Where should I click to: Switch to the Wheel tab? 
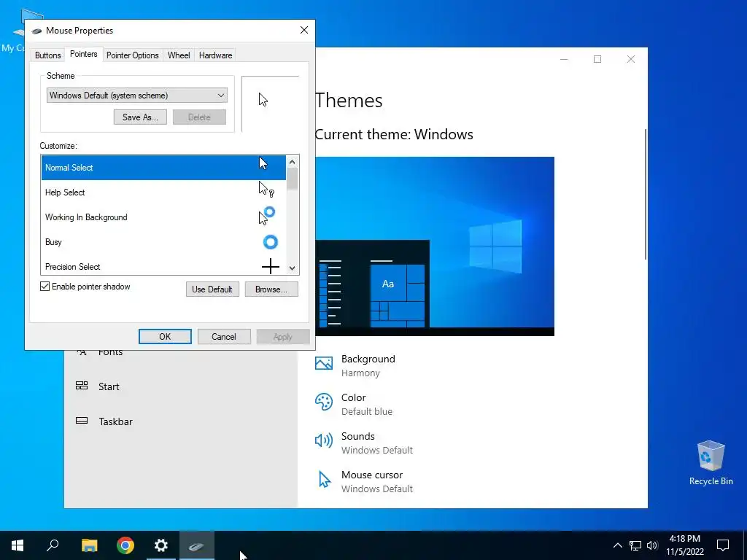pyautogui.click(x=179, y=55)
